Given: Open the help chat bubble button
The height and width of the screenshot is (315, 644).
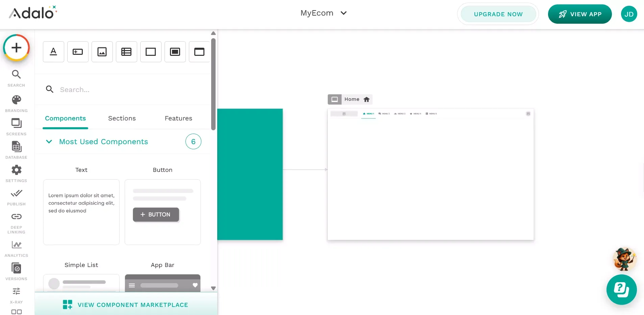Looking at the screenshot, I should point(621,290).
